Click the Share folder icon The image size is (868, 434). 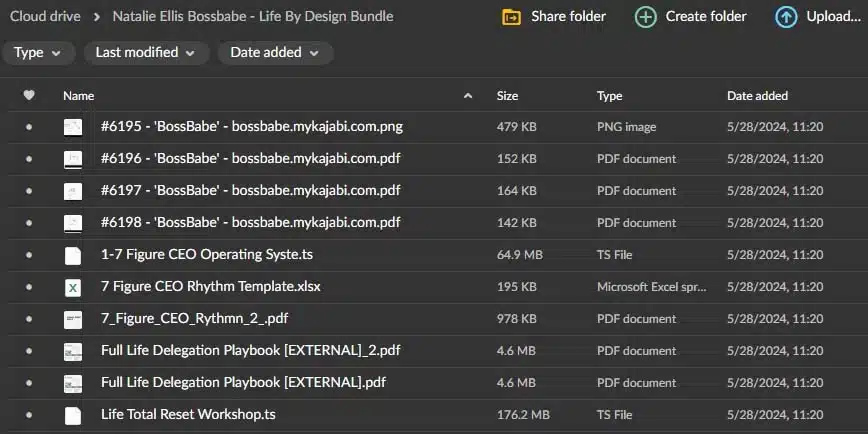pos(511,17)
